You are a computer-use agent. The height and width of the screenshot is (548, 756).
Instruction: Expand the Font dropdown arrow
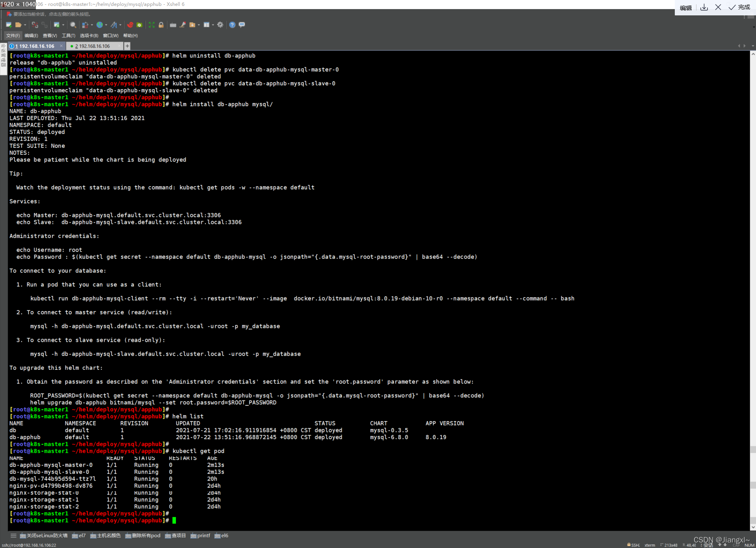point(120,25)
